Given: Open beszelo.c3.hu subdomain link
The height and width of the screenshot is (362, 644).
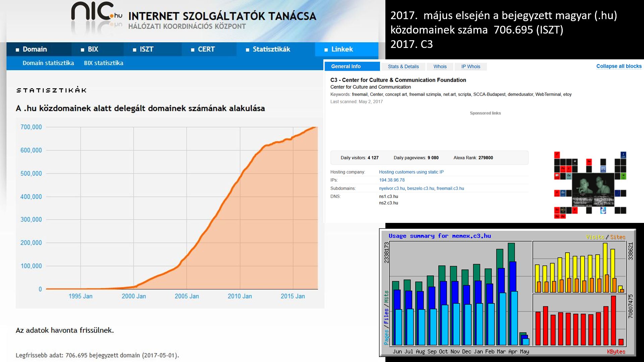Looking at the screenshot, I should (x=421, y=188).
